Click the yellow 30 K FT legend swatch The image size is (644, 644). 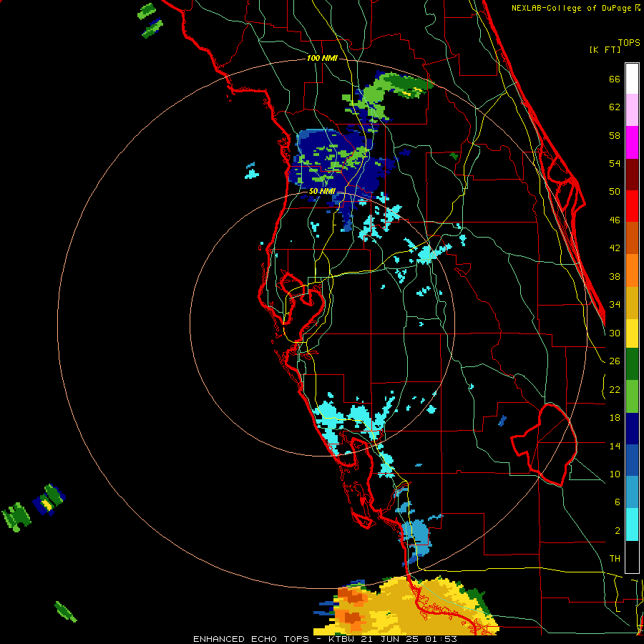[x=632, y=333]
